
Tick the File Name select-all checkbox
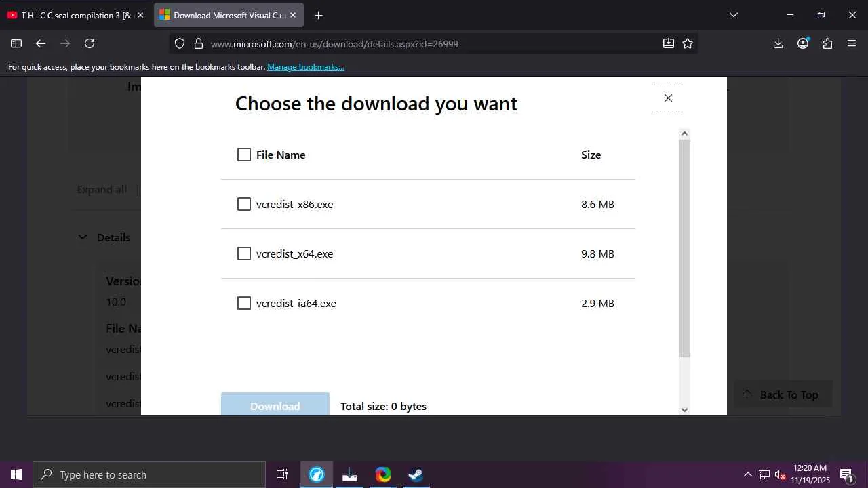click(x=244, y=155)
